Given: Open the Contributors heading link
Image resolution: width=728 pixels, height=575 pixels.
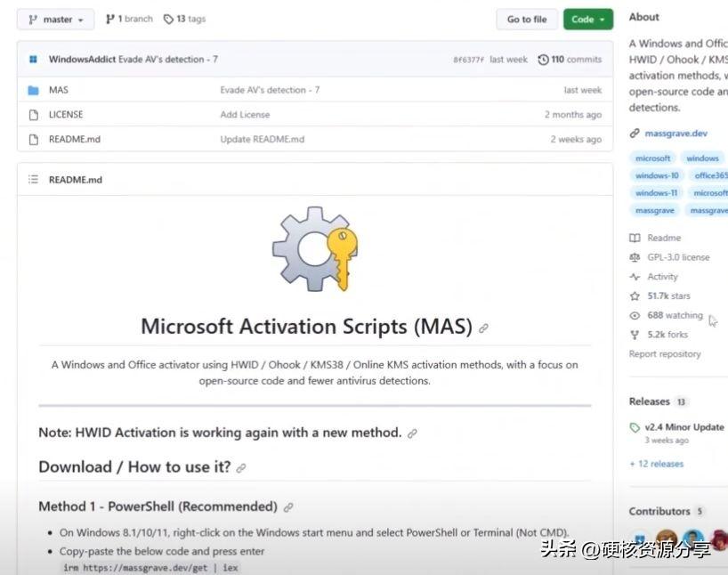Looking at the screenshot, I should point(659,511).
